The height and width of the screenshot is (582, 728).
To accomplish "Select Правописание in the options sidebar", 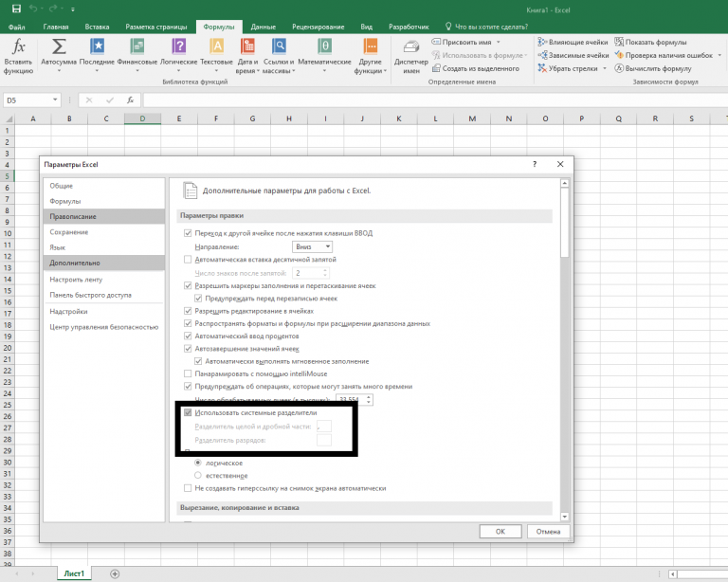I will (73, 216).
